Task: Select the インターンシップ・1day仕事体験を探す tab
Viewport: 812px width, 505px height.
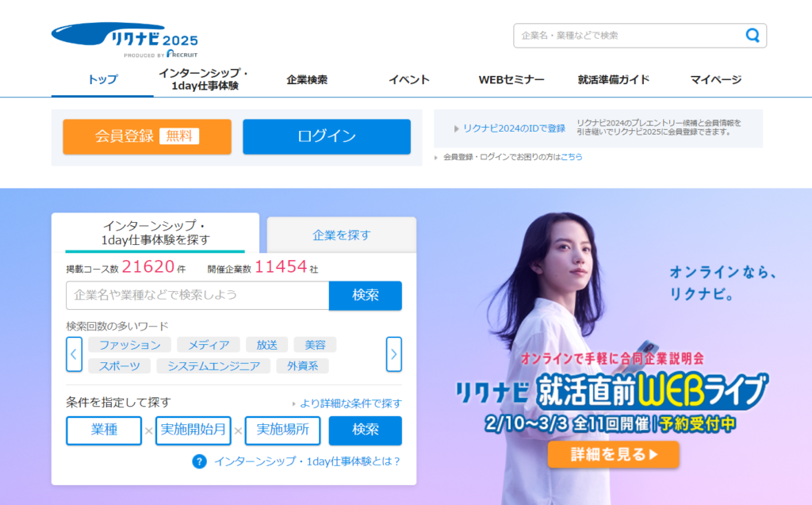Action: click(x=155, y=232)
